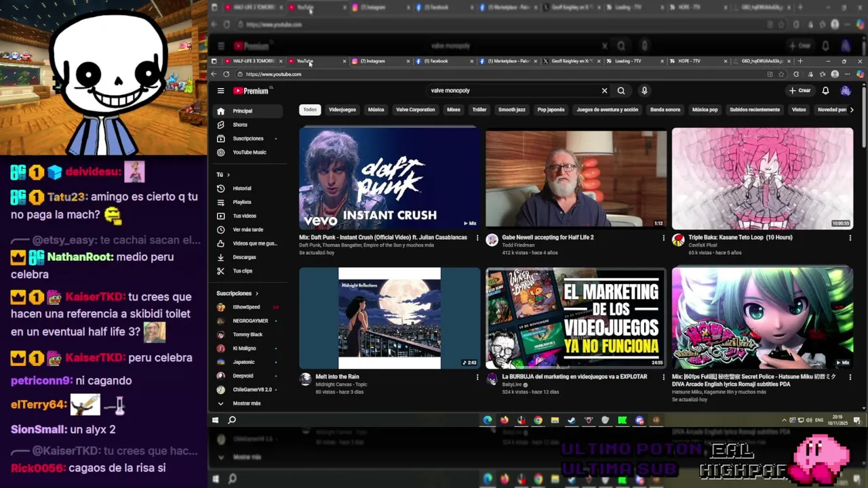Screen dimensions: 868x488
Task: Open Ver más tarde list
Action: pyautogui.click(x=247, y=230)
